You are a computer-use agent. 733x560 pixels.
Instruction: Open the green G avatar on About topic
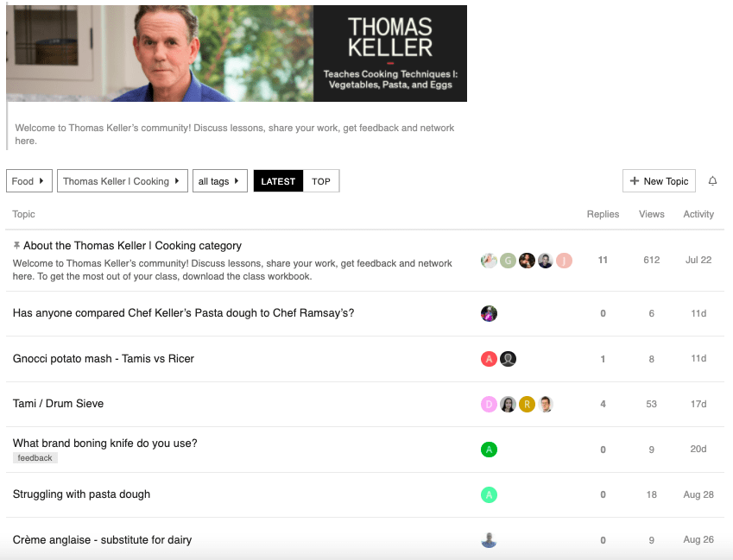click(x=508, y=261)
